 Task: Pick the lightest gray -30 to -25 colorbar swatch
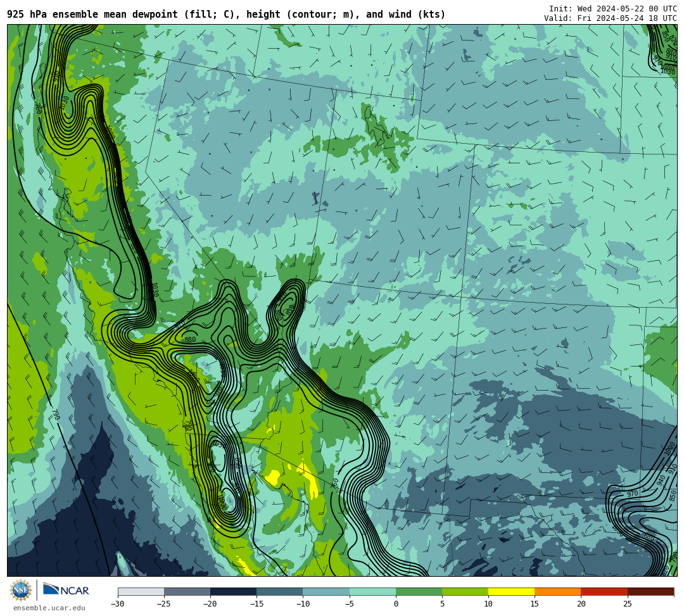coord(141,591)
